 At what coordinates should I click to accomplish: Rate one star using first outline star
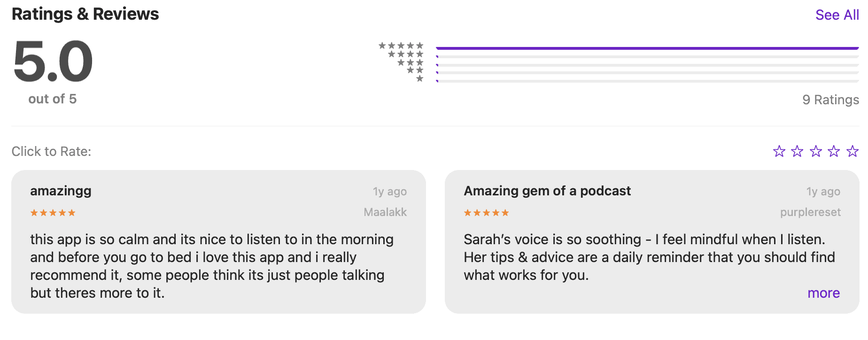(779, 151)
